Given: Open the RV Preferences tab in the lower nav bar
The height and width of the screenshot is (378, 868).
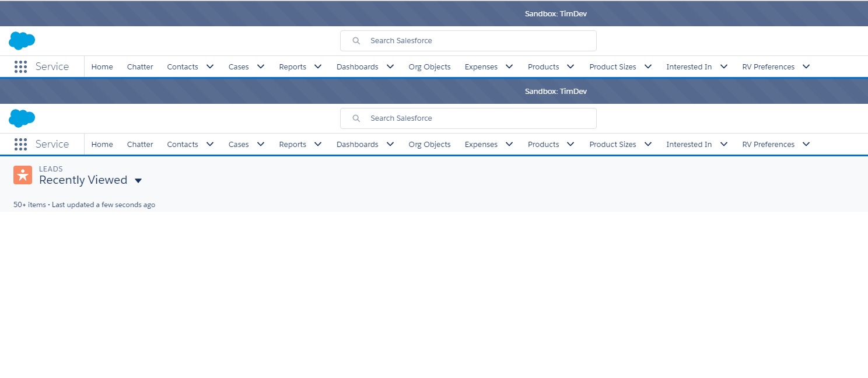Looking at the screenshot, I should click(x=768, y=144).
